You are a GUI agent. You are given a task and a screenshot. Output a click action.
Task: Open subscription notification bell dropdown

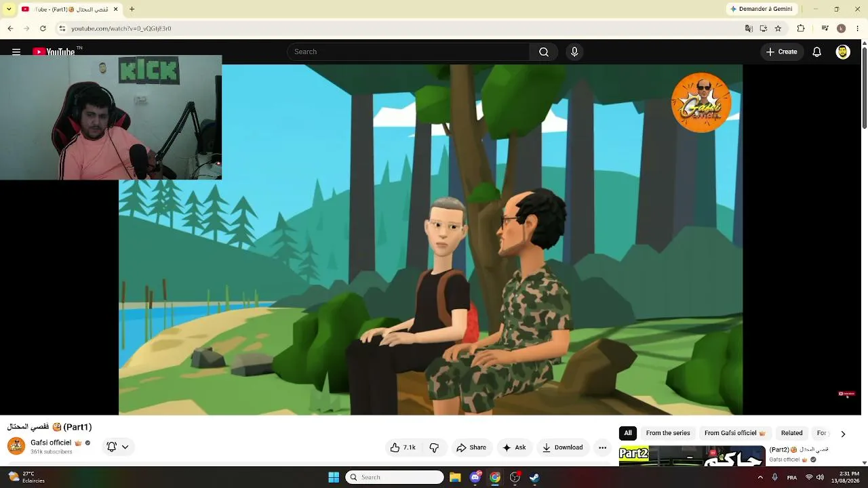pos(117,447)
